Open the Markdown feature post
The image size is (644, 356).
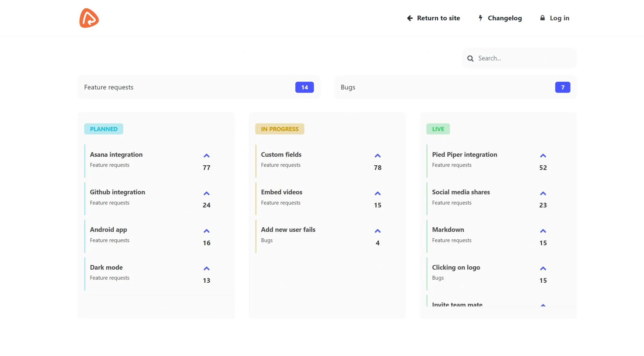[448, 230]
